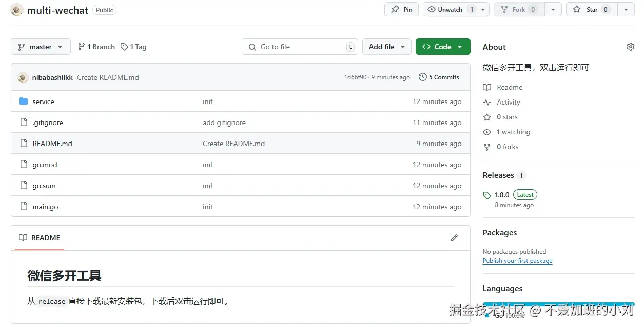The width and height of the screenshot is (644, 327).
Task: View the 1 Tag link
Action: coord(133,47)
